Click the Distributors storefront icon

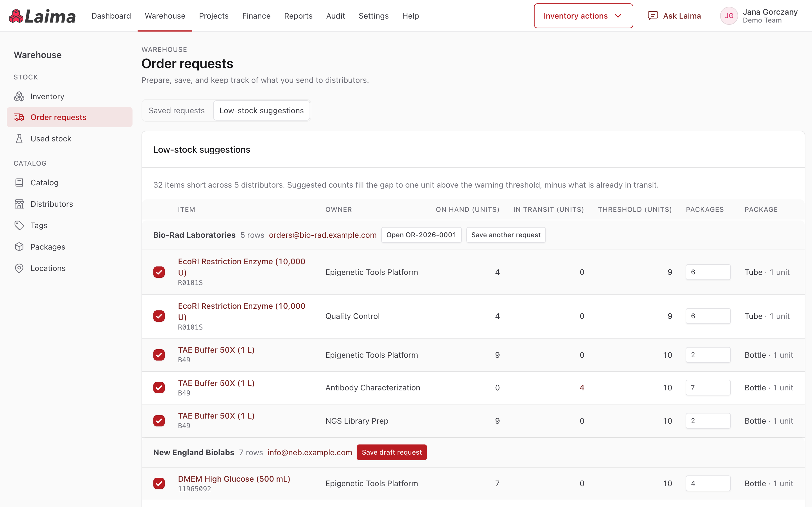(19, 204)
